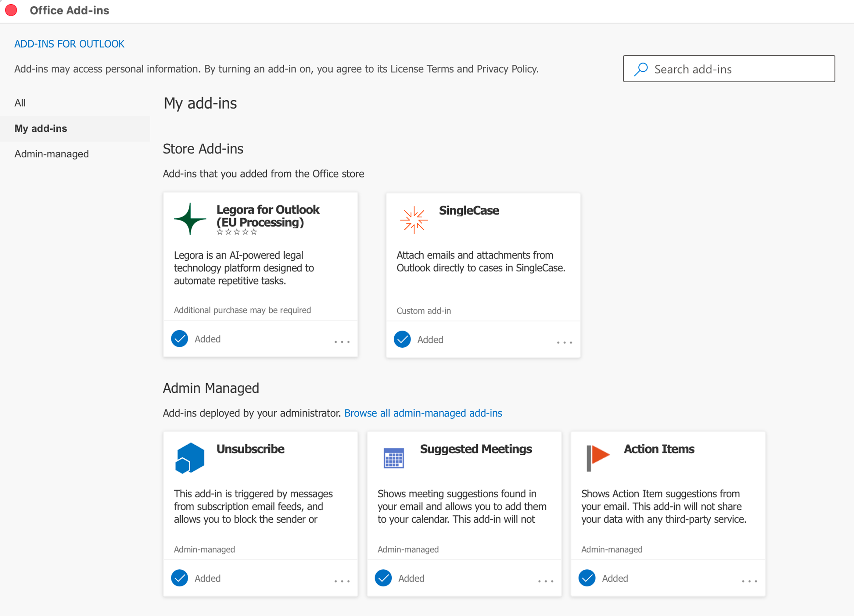This screenshot has height=616, width=854.
Task: Switch to Admin-managed category
Action: (75, 154)
